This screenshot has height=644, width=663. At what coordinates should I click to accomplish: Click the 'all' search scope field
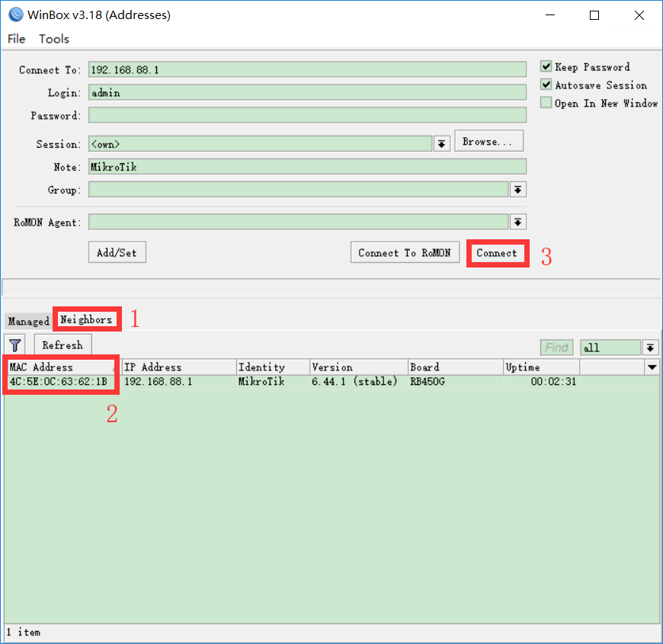pos(611,348)
